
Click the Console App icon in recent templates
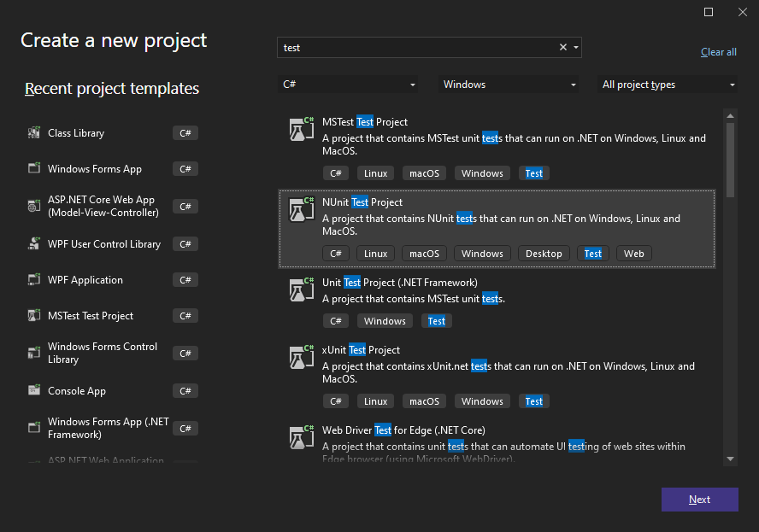click(34, 390)
